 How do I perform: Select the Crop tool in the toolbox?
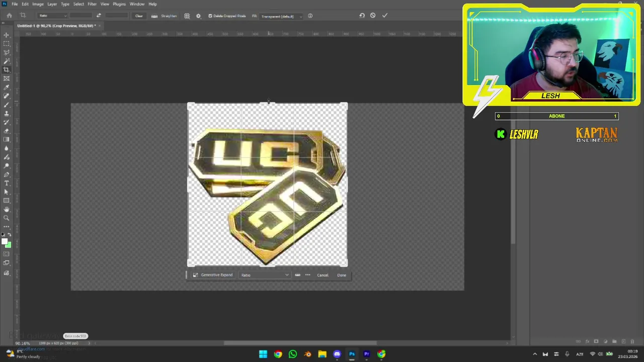point(7,70)
